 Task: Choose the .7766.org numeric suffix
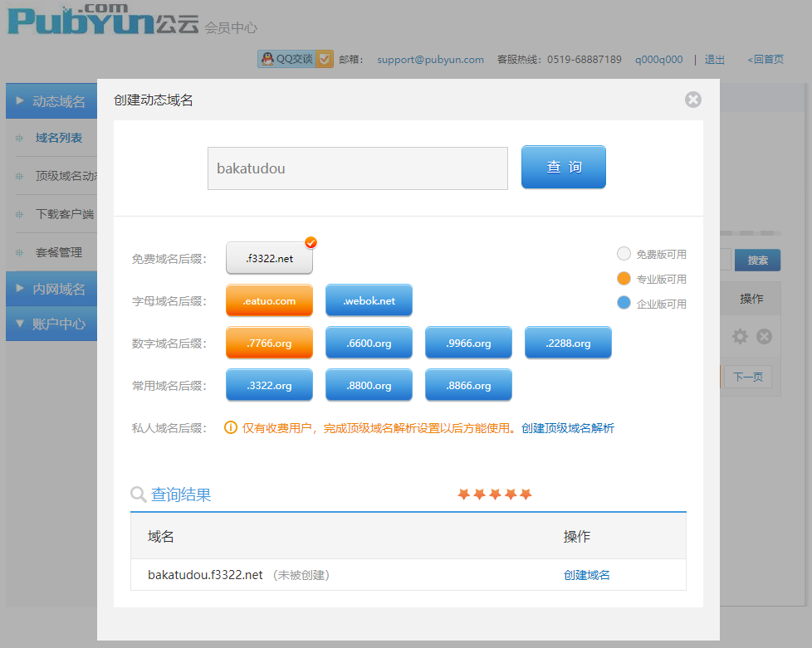pyautogui.click(x=269, y=343)
